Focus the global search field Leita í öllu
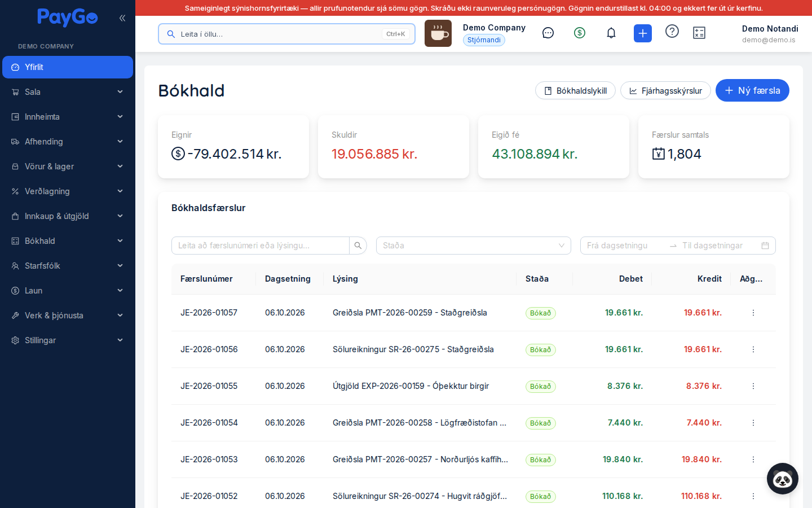The width and height of the screenshot is (812, 508). [286, 34]
